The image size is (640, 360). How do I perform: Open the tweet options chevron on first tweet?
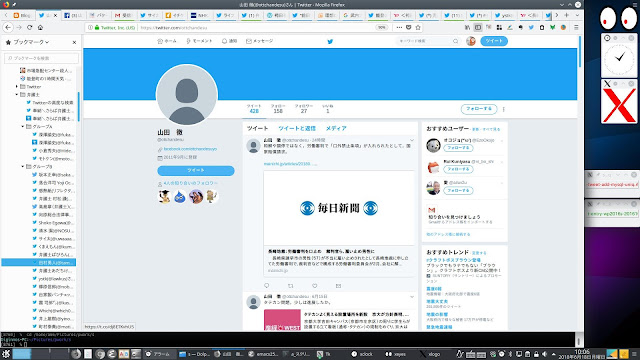[412, 140]
